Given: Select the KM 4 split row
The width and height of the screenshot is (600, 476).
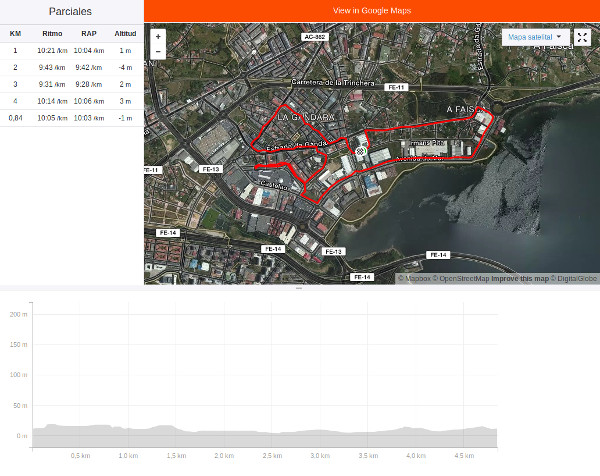Looking at the screenshot, I should 72,101.
